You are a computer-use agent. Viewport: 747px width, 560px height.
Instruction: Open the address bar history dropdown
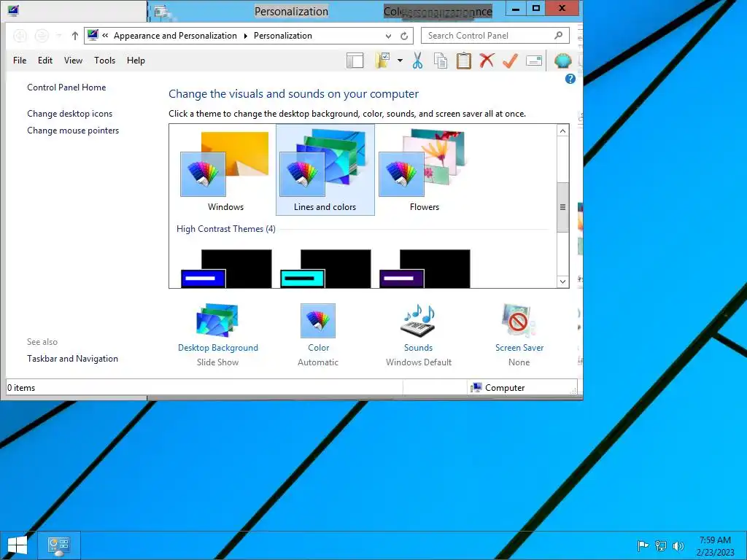pos(388,36)
